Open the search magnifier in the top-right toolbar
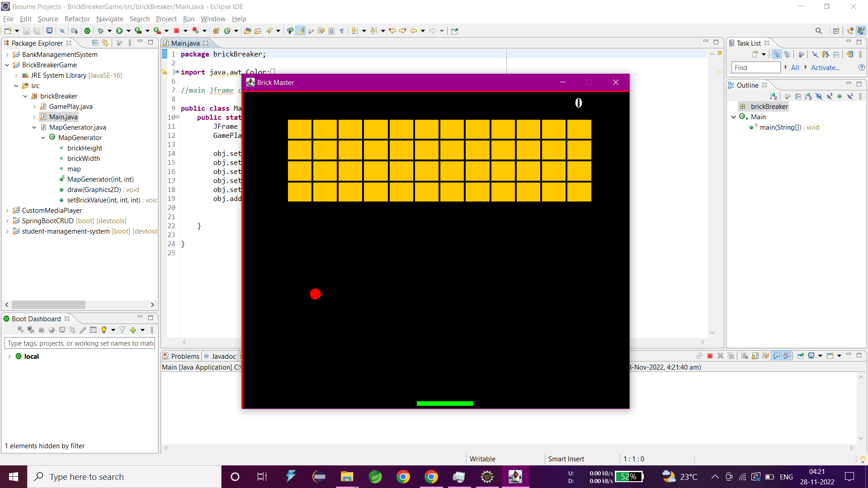868x488 pixels. (x=819, y=31)
